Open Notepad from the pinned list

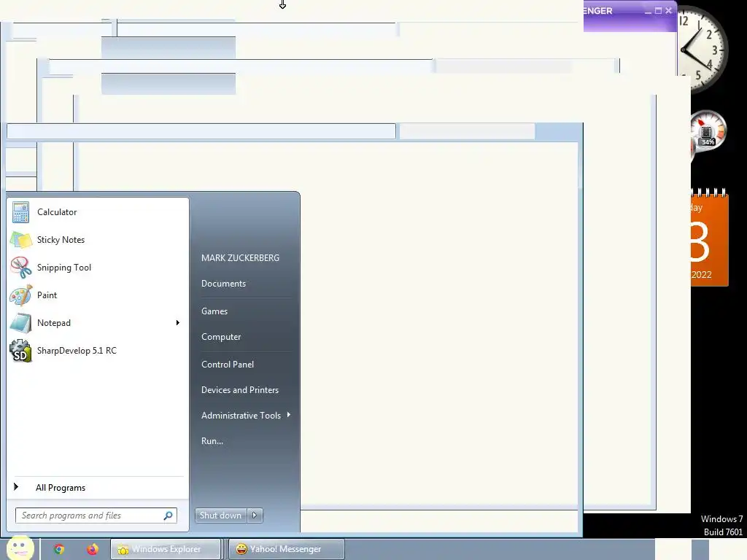[x=98, y=323]
